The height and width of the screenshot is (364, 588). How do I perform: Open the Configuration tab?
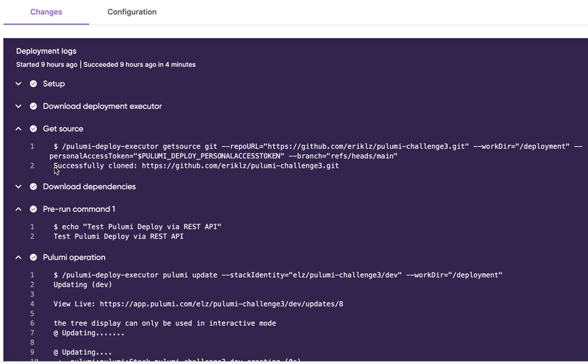(x=132, y=12)
